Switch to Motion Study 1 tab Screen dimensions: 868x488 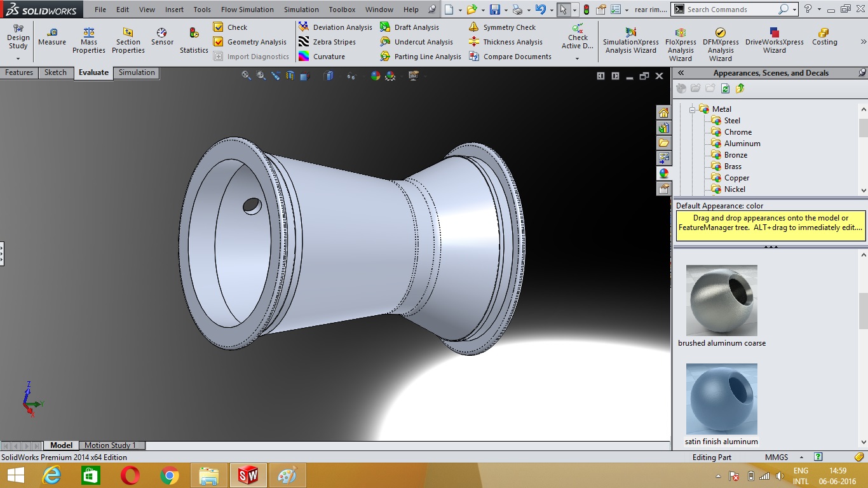(111, 445)
